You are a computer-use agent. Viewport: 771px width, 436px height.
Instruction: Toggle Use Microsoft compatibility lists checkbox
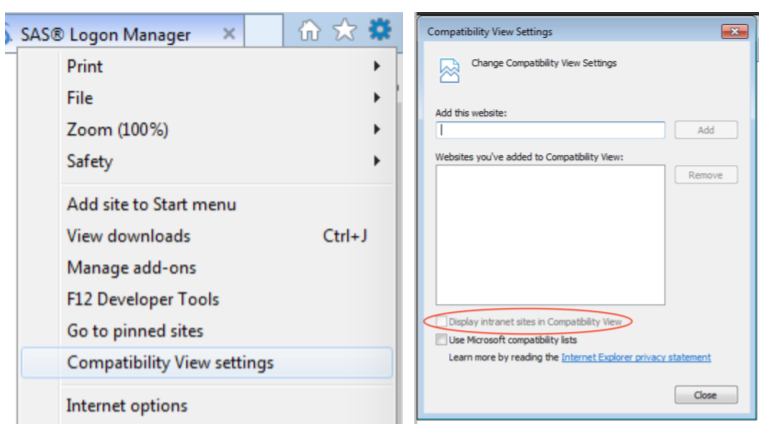pyautogui.click(x=442, y=340)
